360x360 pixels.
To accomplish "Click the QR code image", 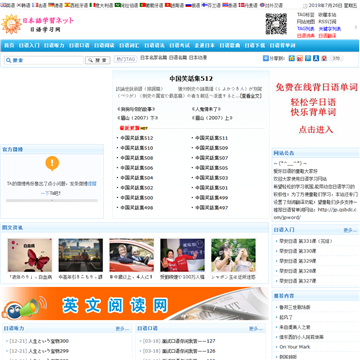I will click(276, 24).
